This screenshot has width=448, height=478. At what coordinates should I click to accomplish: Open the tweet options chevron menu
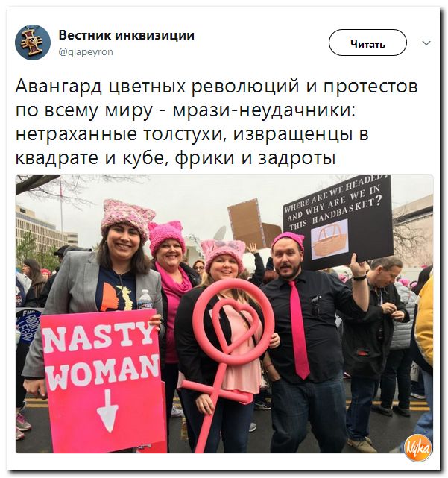point(426,43)
